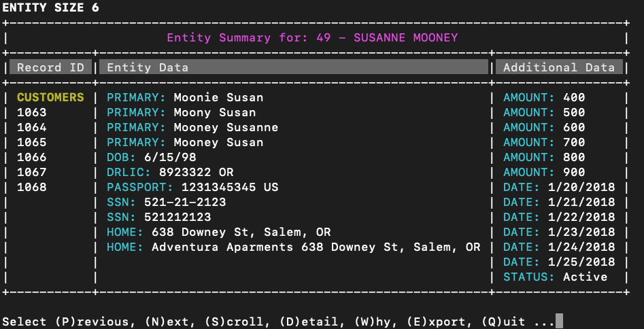Select record ID 1068
644x329 pixels.
(31, 187)
